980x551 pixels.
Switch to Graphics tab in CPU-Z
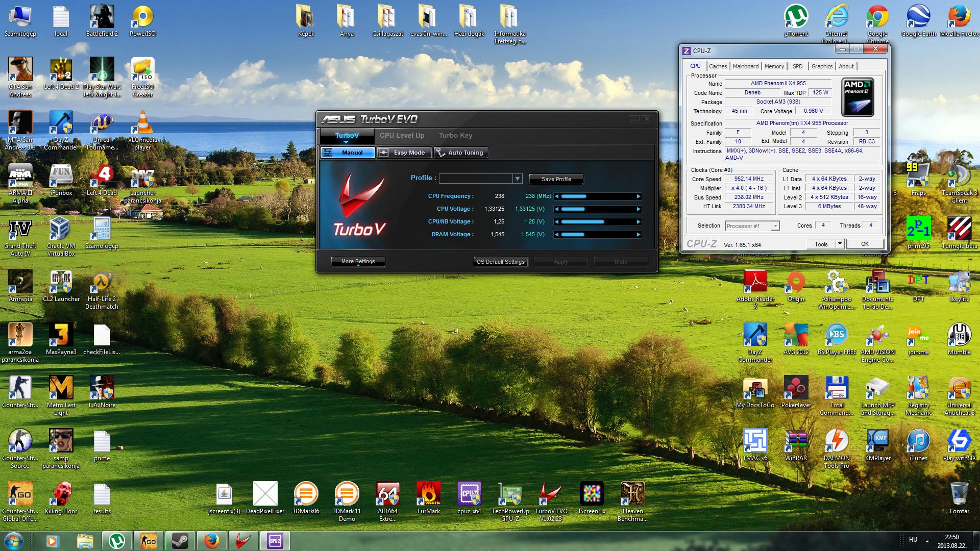coord(822,66)
